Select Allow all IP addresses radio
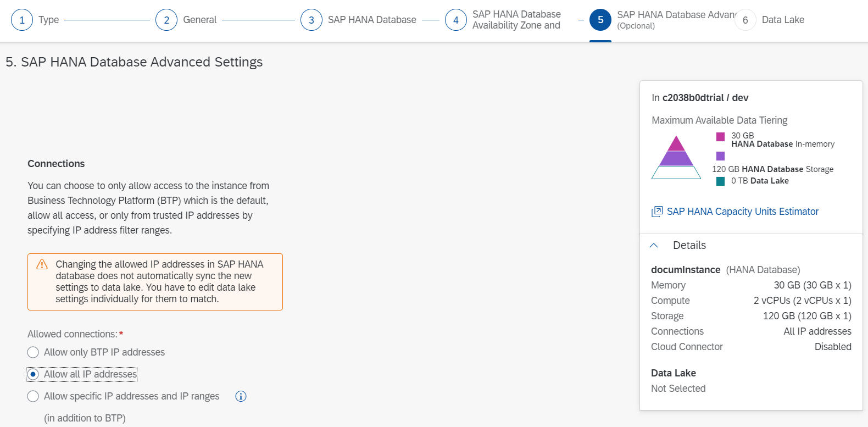Viewport: 868px width, 427px height. click(x=33, y=374)
